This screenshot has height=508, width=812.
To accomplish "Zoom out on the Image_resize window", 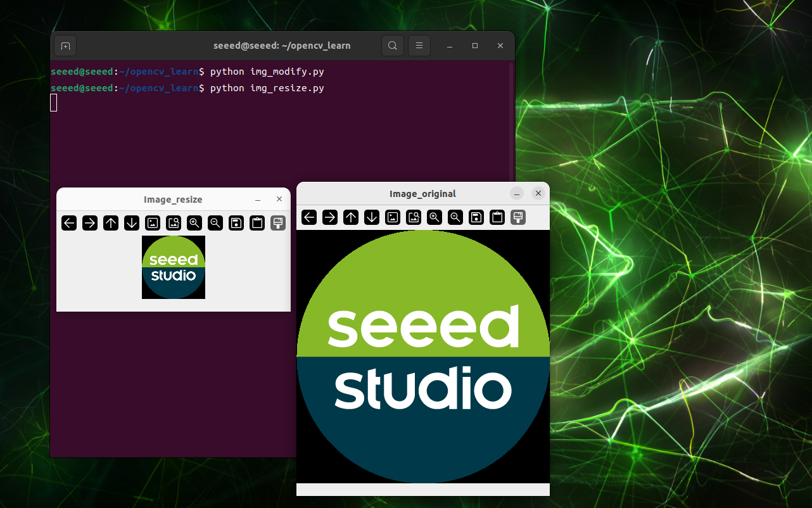I will click(x=215, y=223).
